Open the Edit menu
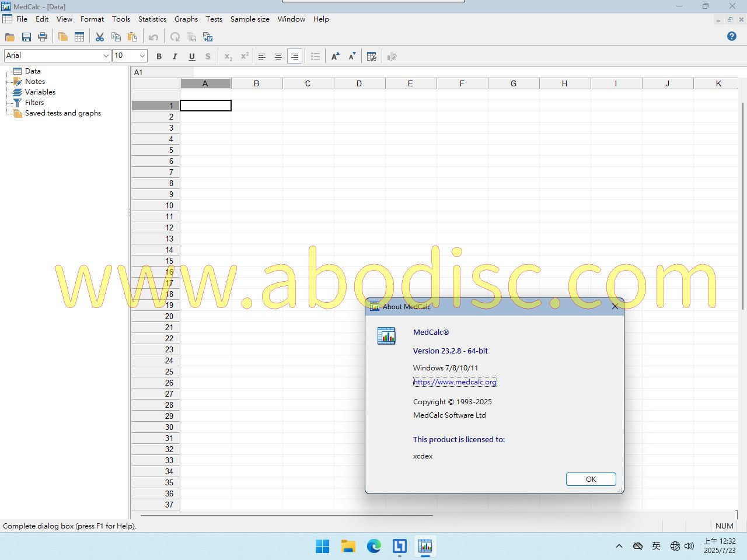This screenshot has height=560, width=747. pos(42,19)
